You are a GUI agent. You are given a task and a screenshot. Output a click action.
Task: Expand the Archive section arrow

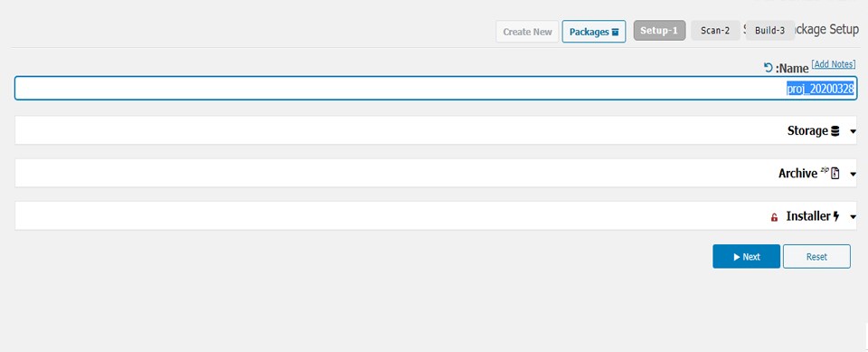pyautogui.click(x=853, y=174)
